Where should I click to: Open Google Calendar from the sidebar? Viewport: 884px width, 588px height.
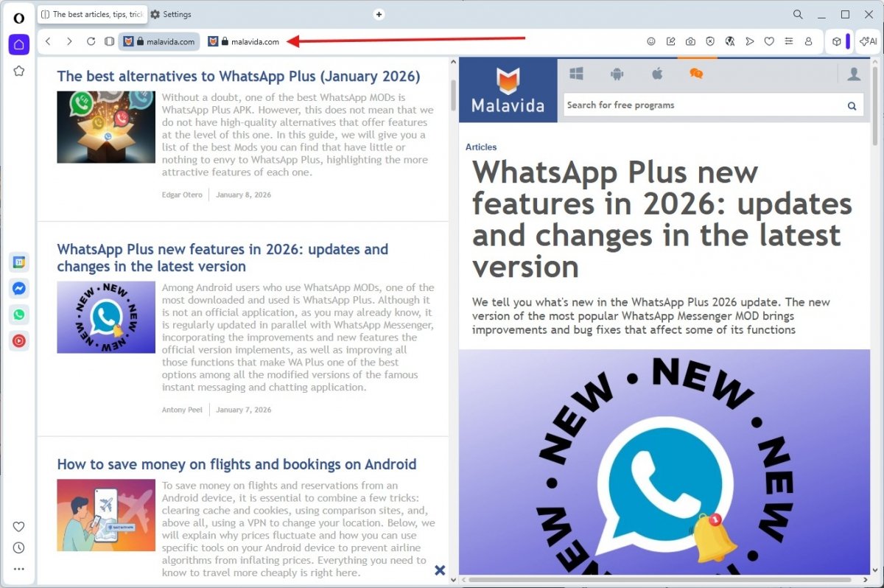pos(19,262)
